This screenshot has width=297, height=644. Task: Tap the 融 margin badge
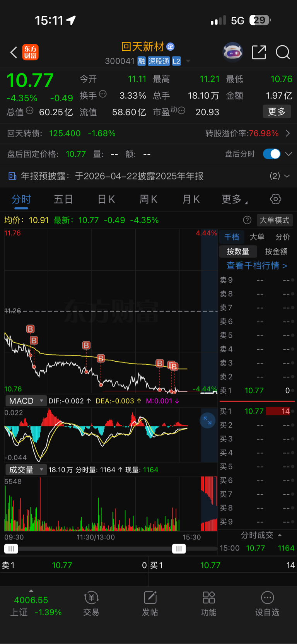142,61
